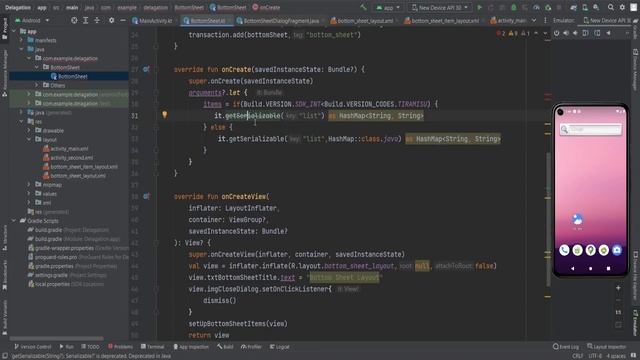640x360 pixels.
Task: Open the Terminal tool window
Action: (153, 347)
